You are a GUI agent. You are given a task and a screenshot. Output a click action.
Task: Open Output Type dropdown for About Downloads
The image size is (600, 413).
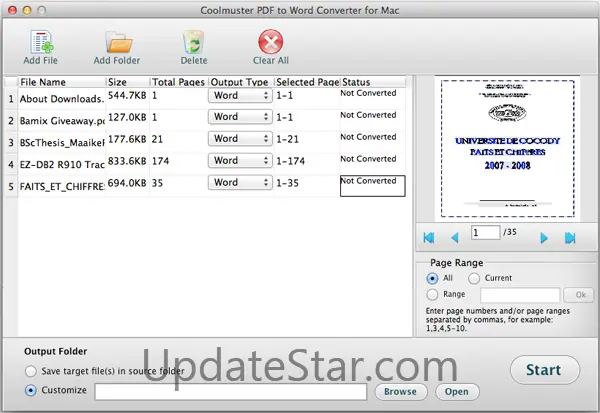240,95
